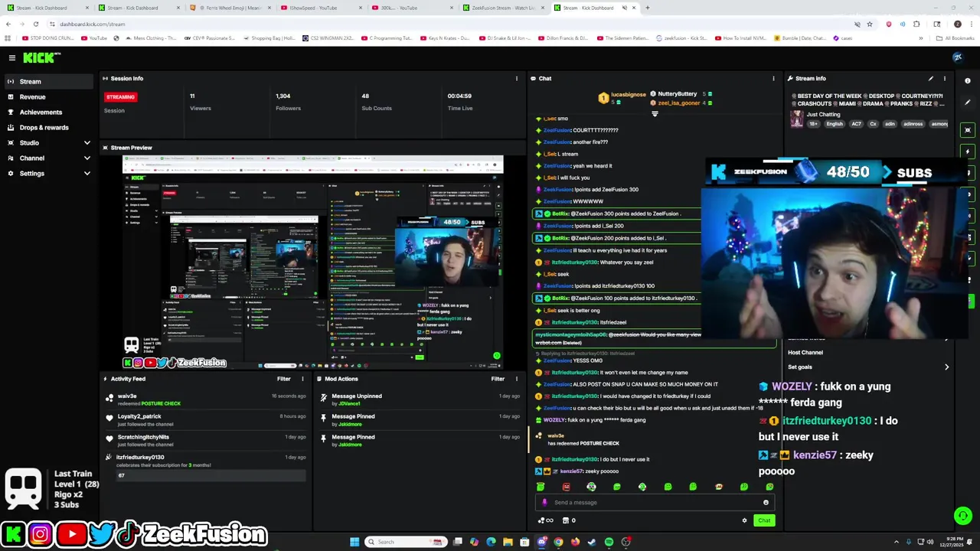Open the volume control in system tray
The height and width of the screenshot is (551, 980).
pos(930,542)
